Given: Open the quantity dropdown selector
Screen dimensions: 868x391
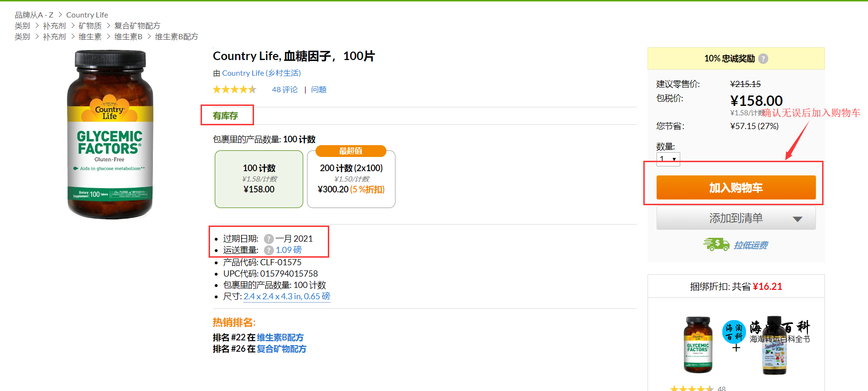Looking at the screenshot, I should point(668,159).
